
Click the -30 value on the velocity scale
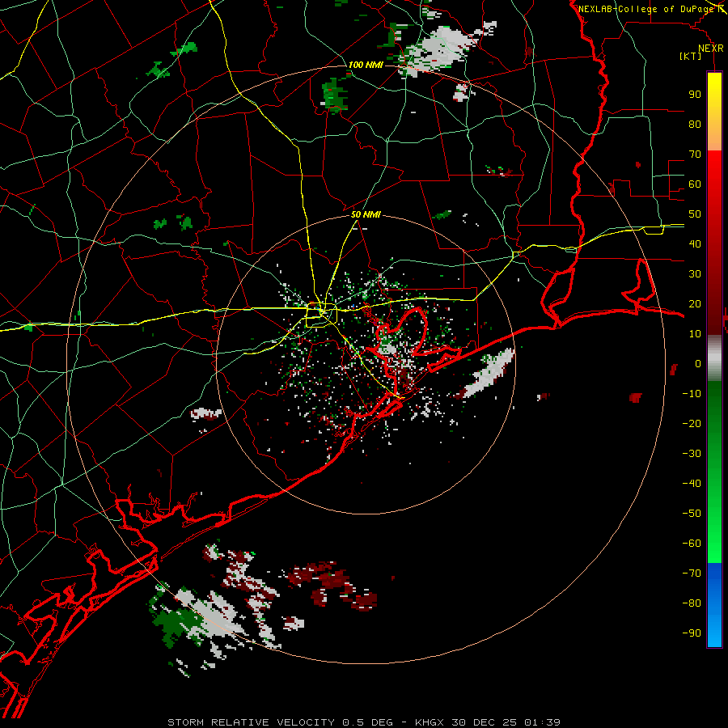(692, 454)
